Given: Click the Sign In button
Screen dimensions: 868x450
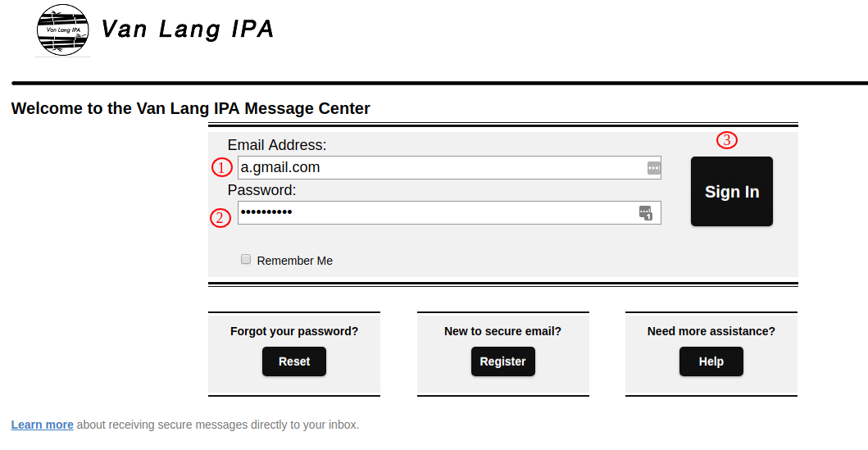Looking at the screenshot, I should 731,192.
